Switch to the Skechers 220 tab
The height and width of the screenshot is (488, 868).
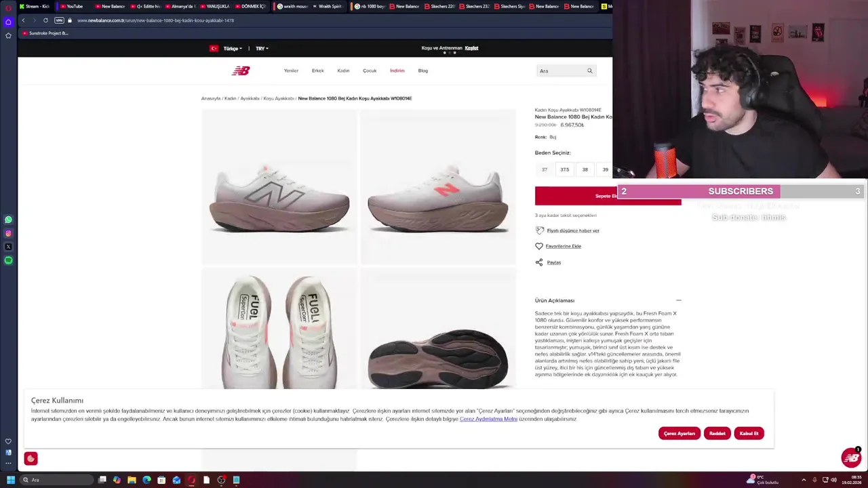pos(439,6)
